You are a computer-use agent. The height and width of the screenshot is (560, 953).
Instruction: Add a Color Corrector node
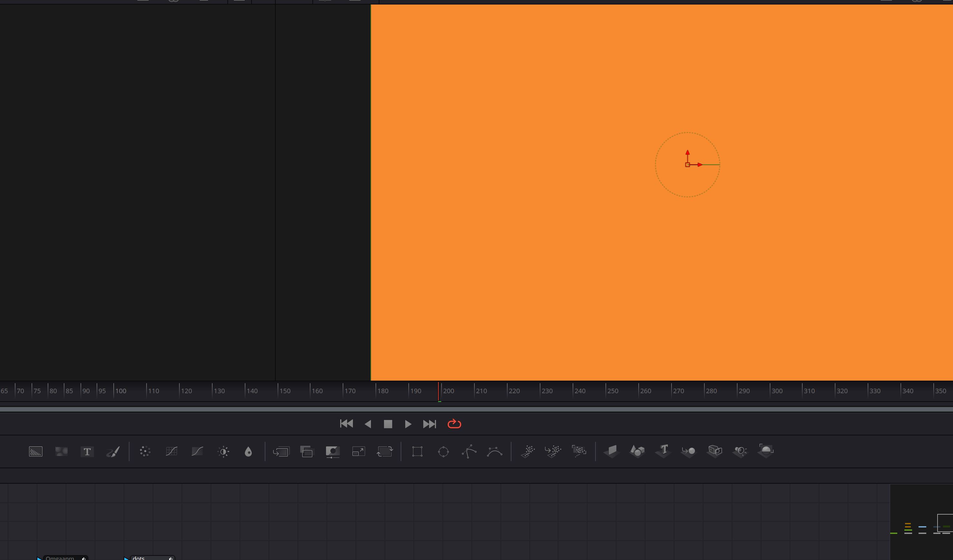(x=145, y=451)
